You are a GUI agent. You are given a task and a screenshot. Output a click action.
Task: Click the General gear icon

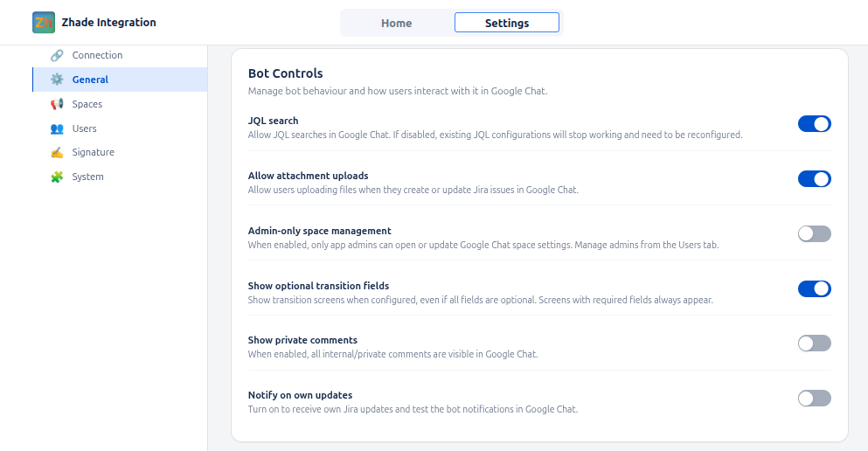[x=57, y=80]
